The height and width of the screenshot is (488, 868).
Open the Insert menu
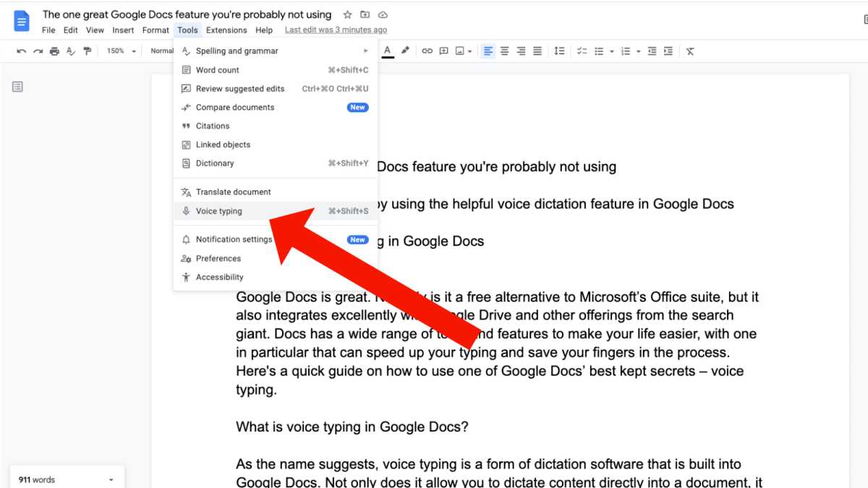coord(123,30)
